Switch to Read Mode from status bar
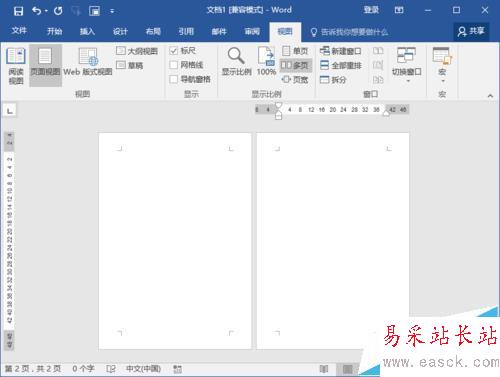This screenshot has height=377, width=500. click(324, 369)
